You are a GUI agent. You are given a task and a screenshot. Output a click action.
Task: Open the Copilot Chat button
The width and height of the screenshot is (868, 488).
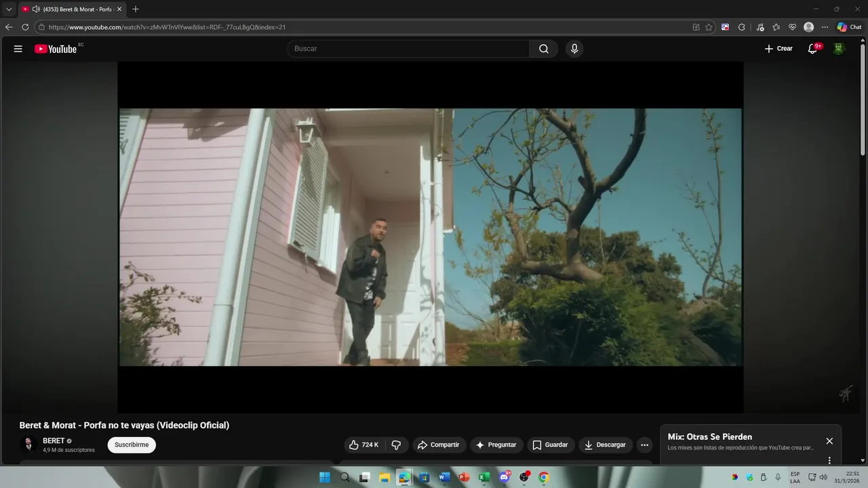(849, 27)
